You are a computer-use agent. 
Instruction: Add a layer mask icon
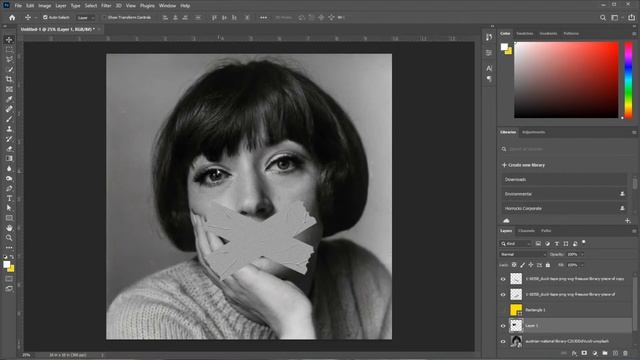click(584, 353)
